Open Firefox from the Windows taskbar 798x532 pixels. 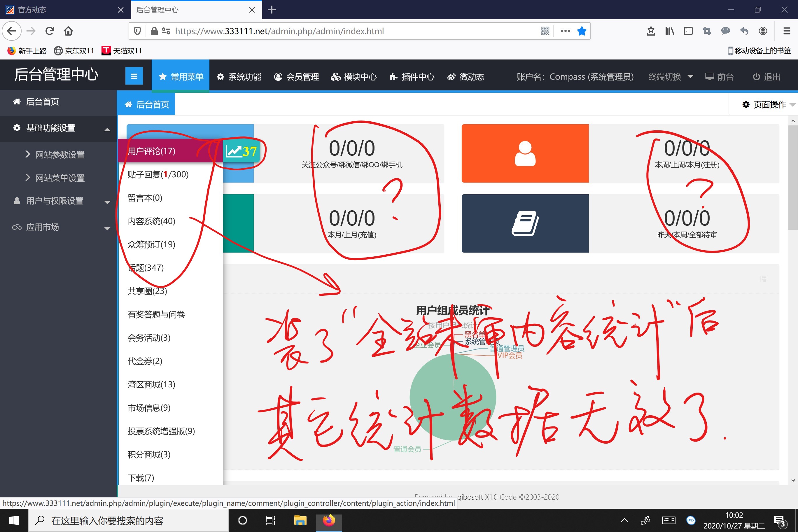click(x=328, y=520)
